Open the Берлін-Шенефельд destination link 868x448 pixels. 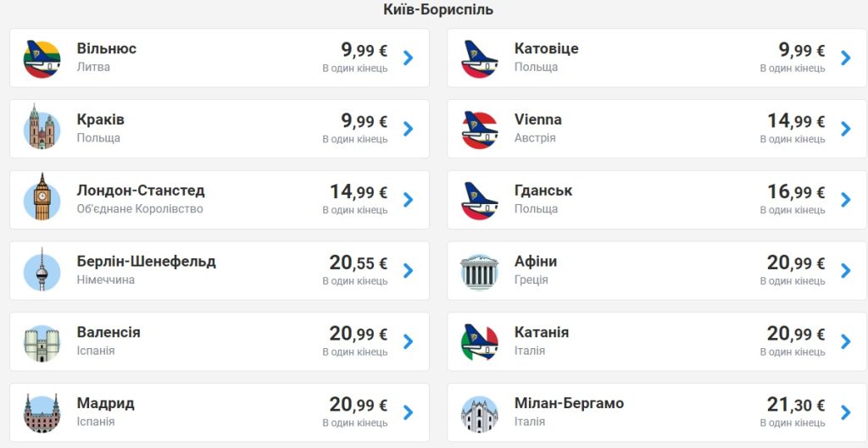click(146, 262)
